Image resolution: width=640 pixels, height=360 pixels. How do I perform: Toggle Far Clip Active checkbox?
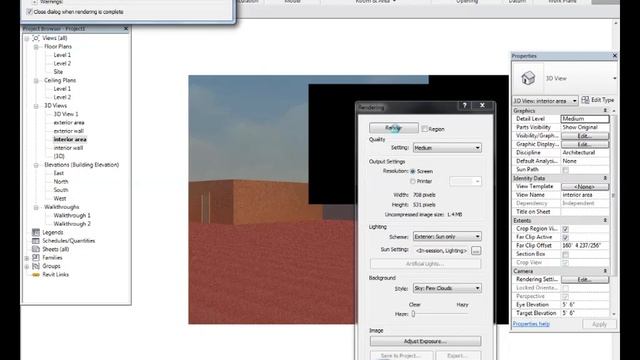click(x=565, y=238)
